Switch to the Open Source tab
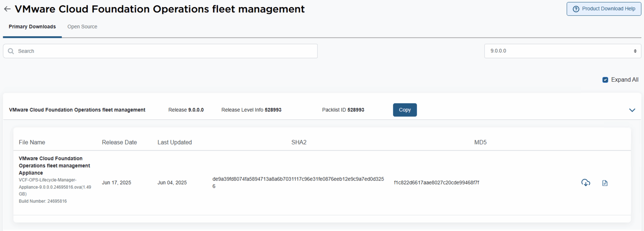This screenshot has height=231, width=644. pos(82,27)
